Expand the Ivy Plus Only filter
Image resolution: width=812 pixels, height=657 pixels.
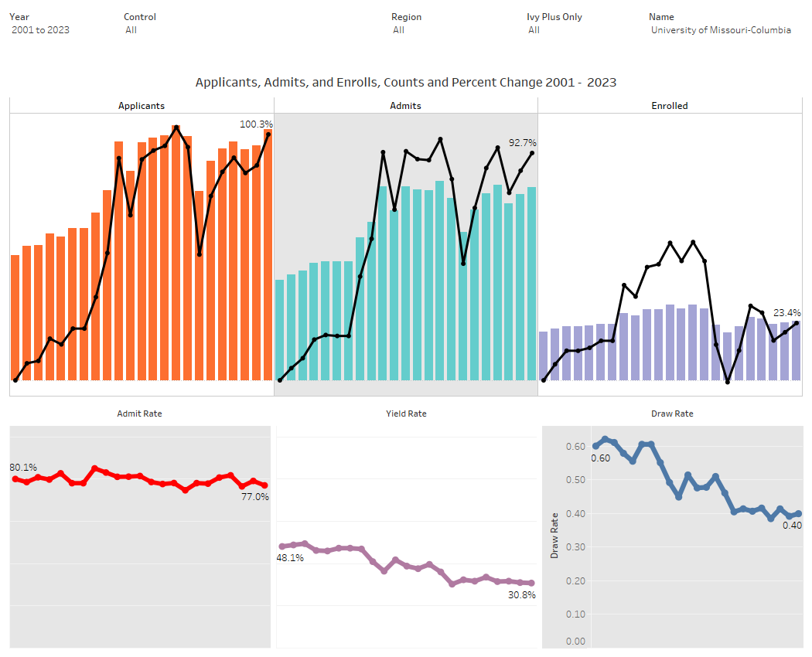point(534,30)
